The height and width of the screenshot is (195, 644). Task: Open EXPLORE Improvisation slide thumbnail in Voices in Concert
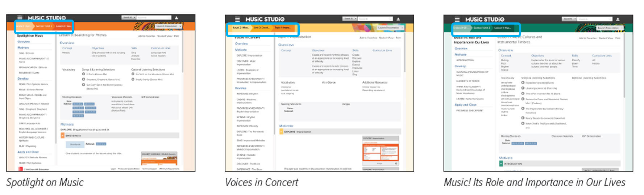[381, 151]
